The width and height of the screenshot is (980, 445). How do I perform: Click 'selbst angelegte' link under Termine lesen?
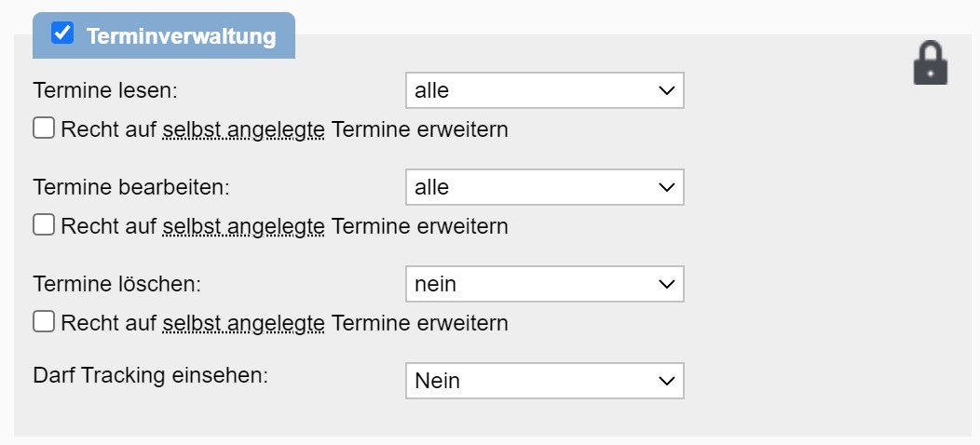point(243,129)
